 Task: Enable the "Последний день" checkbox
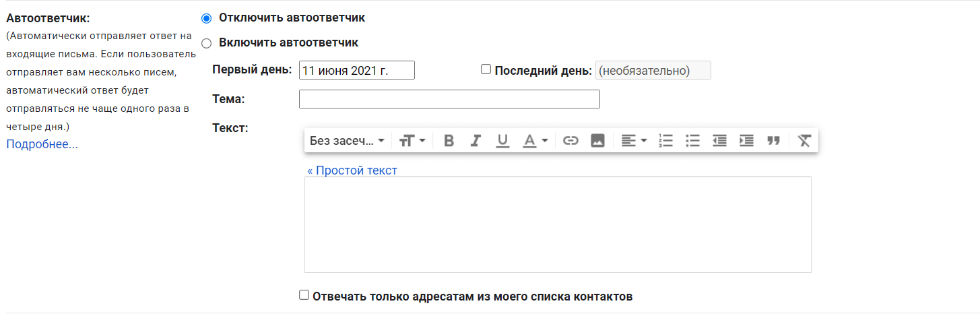pyautogui.click(x=486, y=69)
